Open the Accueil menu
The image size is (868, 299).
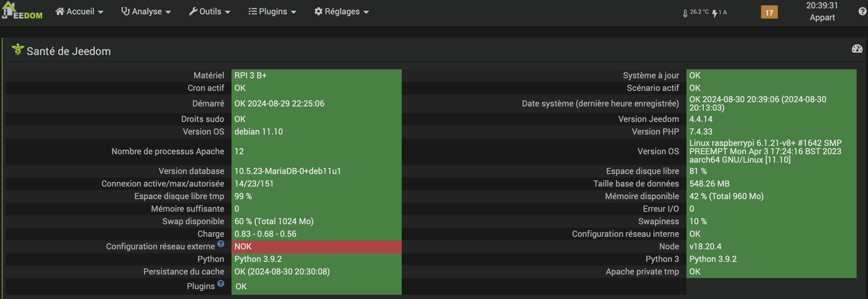click(79, 11)
